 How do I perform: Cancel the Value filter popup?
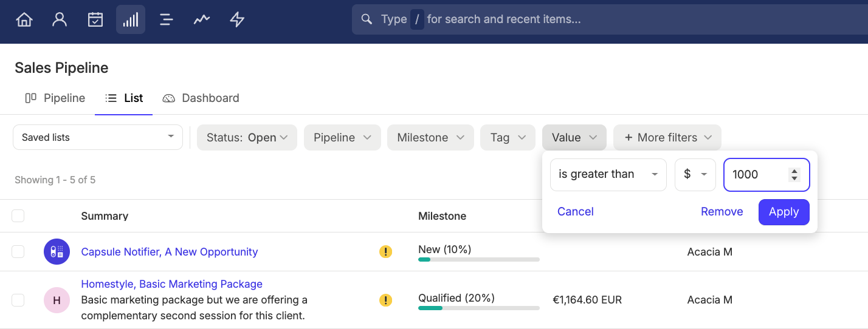576,211
